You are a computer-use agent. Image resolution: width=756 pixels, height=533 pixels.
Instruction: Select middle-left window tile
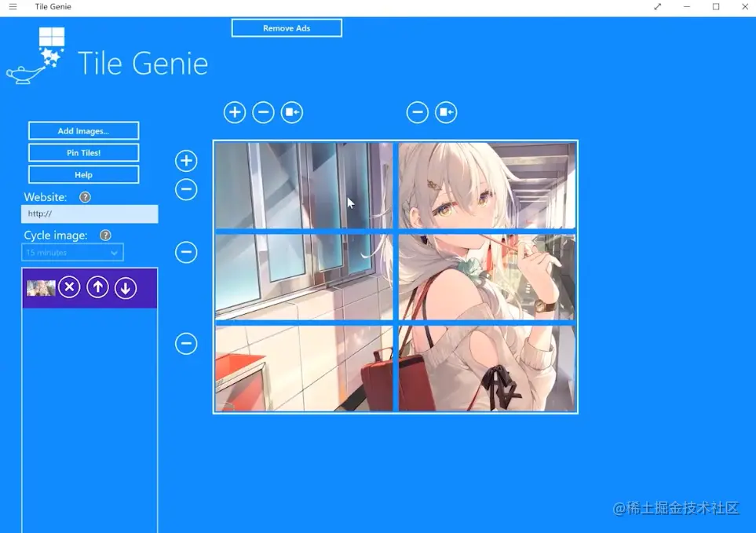point(304,277)
